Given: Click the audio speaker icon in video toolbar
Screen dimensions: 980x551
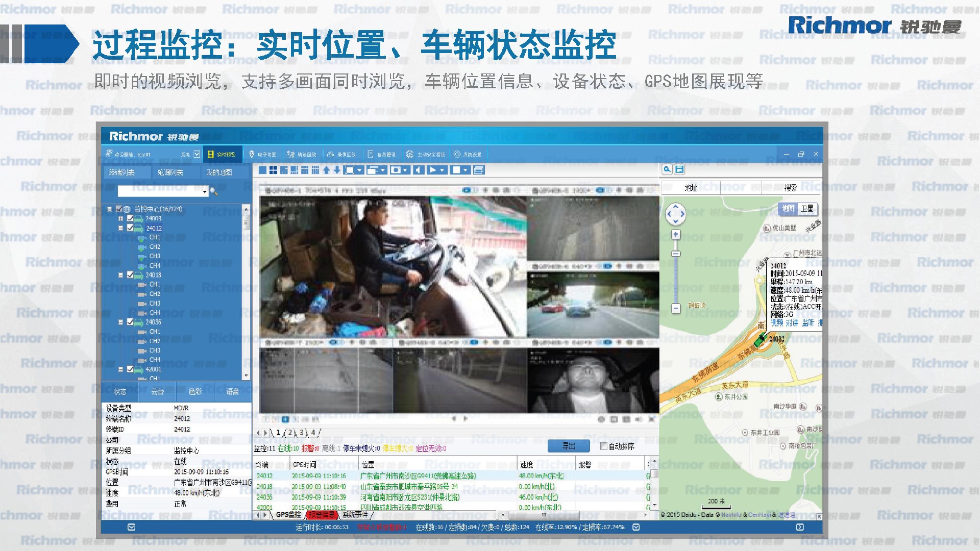Looking at the screenshot, I should point(419,170).
